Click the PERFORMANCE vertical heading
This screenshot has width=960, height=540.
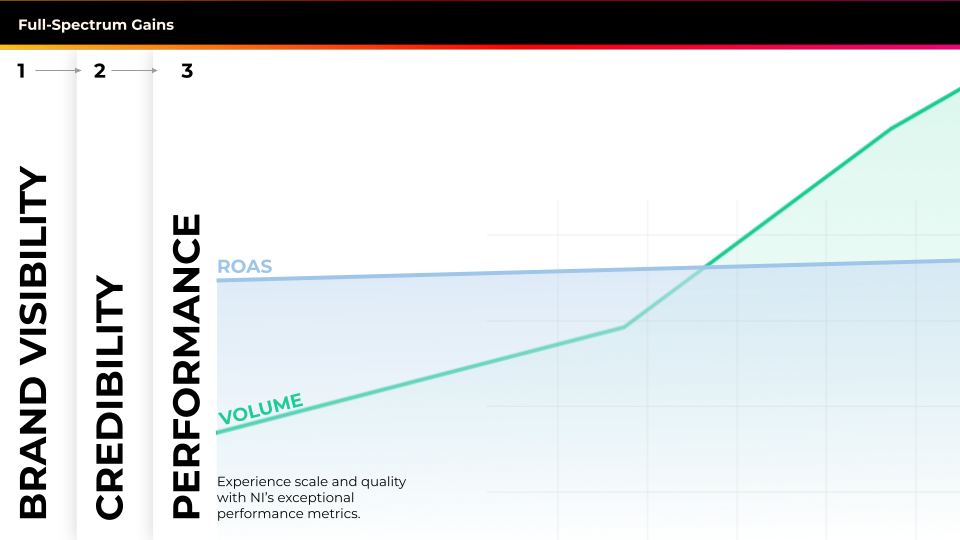pos(187,365)
